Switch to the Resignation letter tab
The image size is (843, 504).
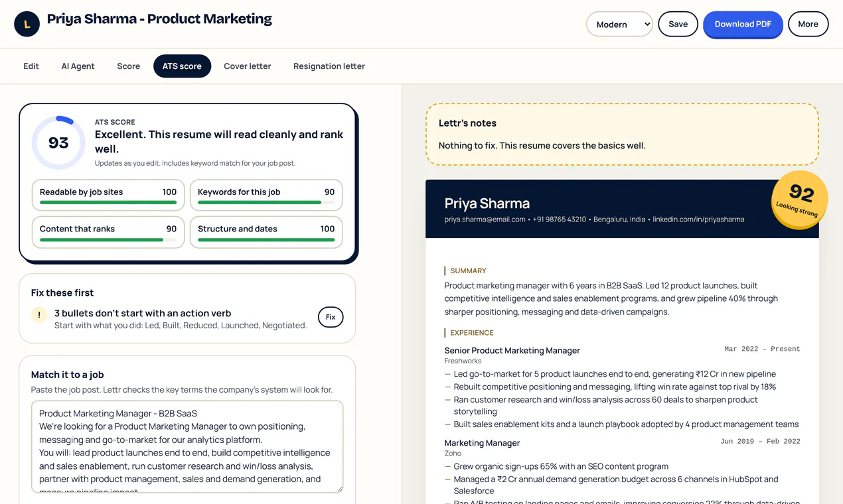coord(329,66)
